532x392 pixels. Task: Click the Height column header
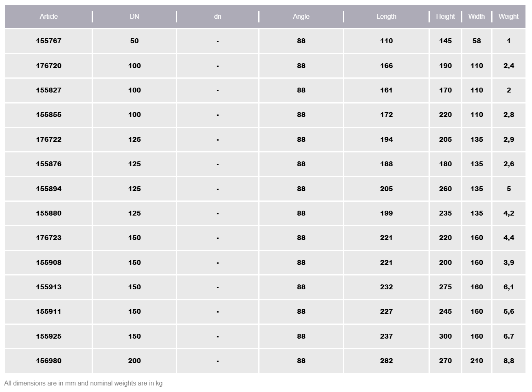[x=445, y=17]
